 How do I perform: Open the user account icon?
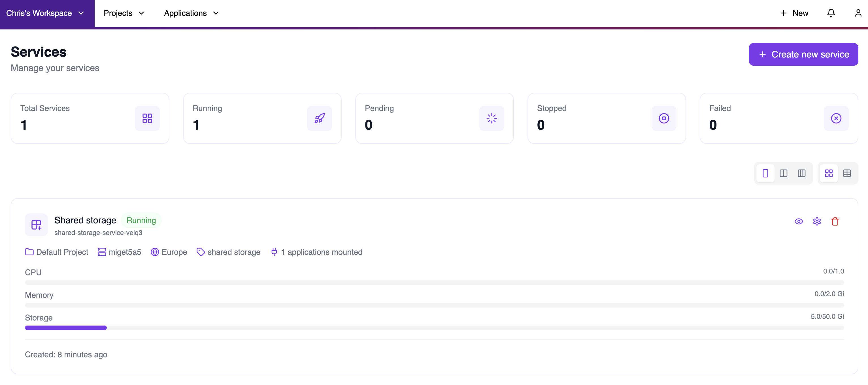[858, 13]
